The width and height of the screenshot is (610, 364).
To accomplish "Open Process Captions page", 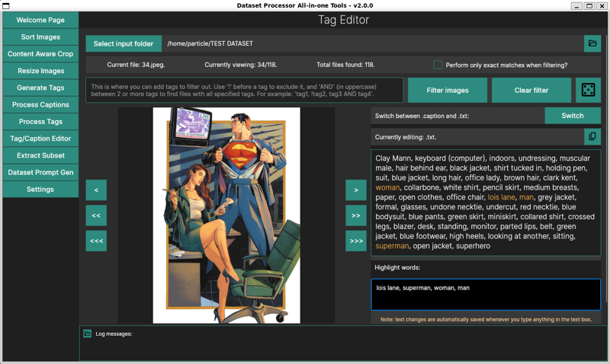I will 40,105.
